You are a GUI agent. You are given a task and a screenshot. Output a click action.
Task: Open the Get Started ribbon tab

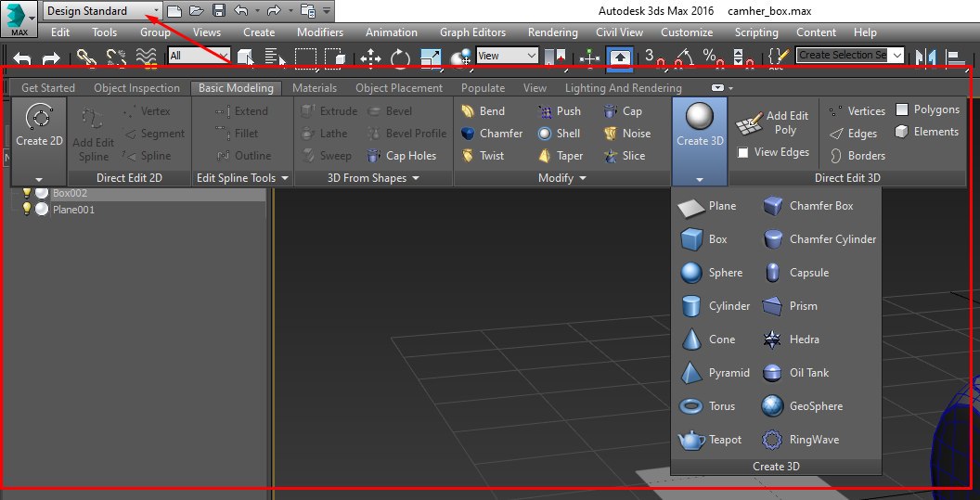(48, 88)
